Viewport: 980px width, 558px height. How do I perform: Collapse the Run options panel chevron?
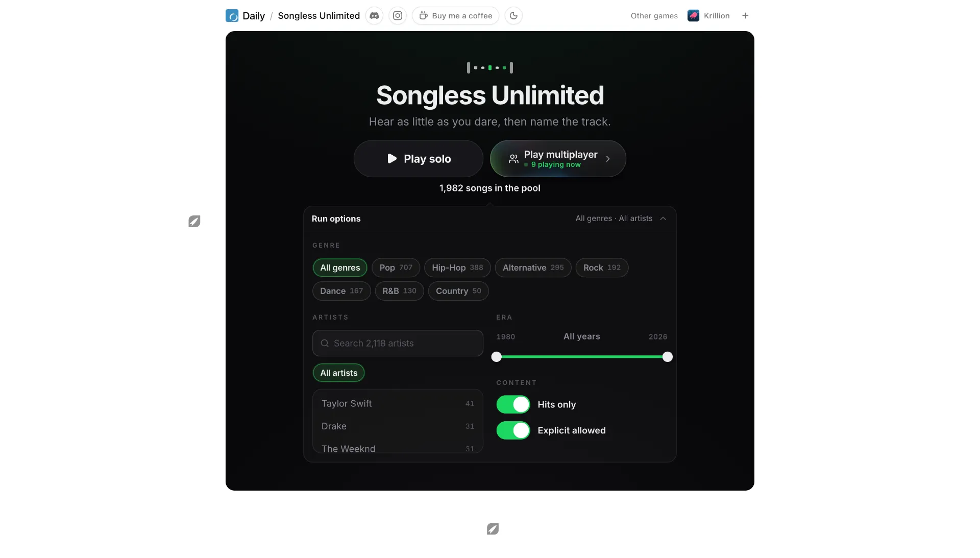(x=663, y=219)
